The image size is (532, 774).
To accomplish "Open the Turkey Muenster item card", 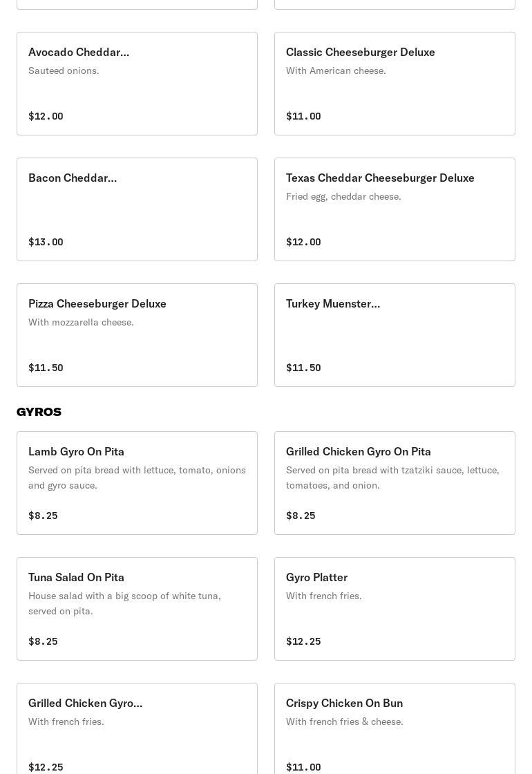I will [x=395, y=335].
